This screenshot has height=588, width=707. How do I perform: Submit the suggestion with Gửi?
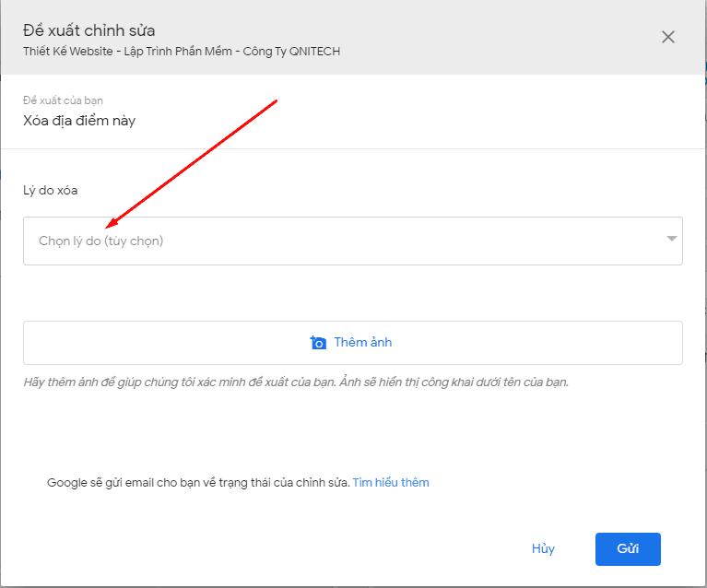(628, 548)
